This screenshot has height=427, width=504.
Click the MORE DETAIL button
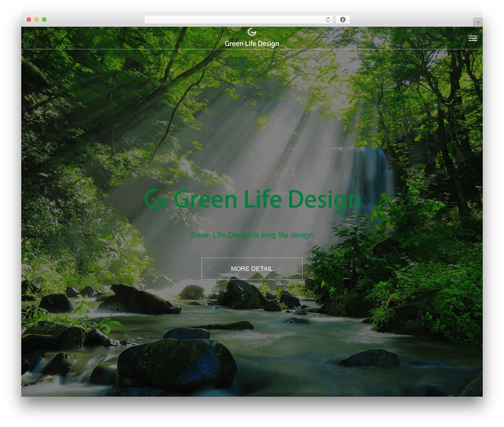pos(252,269)
